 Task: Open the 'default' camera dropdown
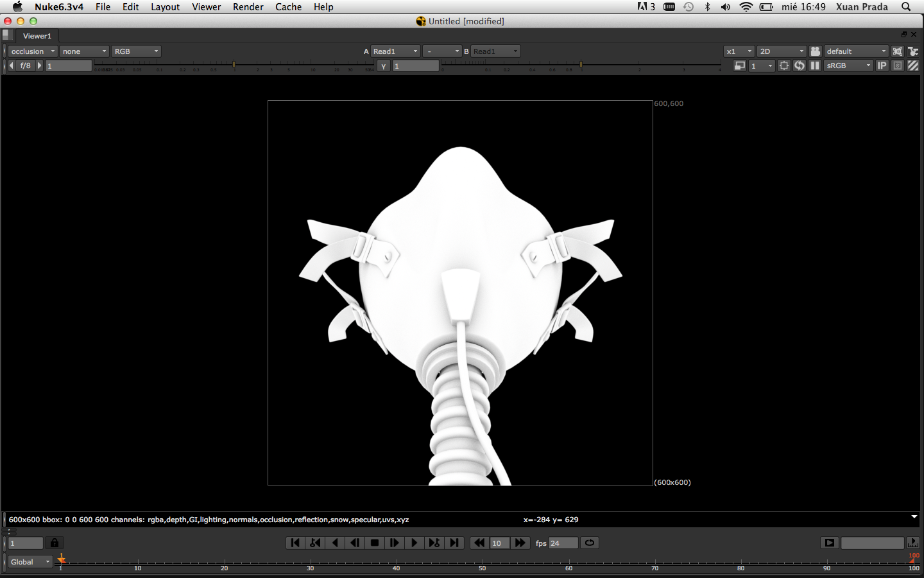856,51
